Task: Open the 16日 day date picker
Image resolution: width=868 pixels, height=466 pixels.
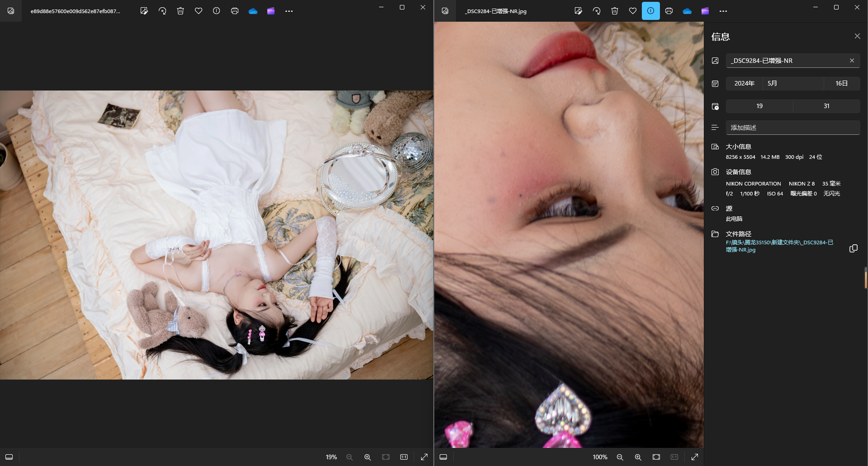Action: pos(841,83)
